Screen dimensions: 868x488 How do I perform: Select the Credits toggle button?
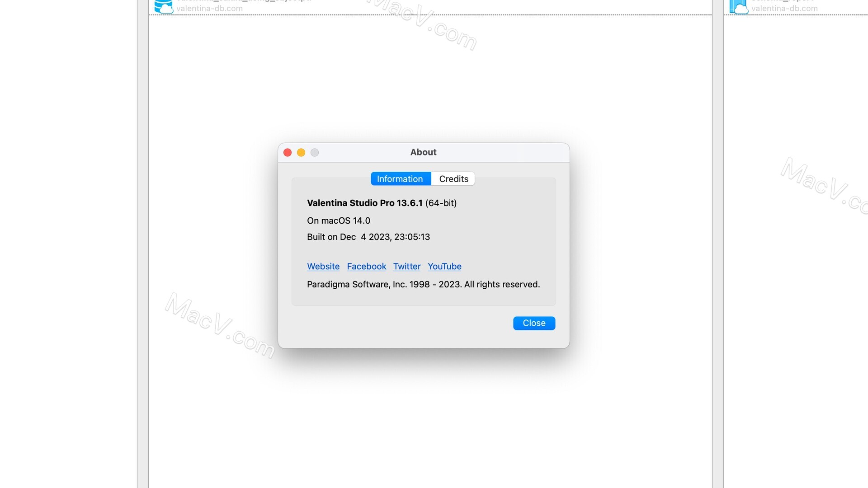tap(453, 179)
